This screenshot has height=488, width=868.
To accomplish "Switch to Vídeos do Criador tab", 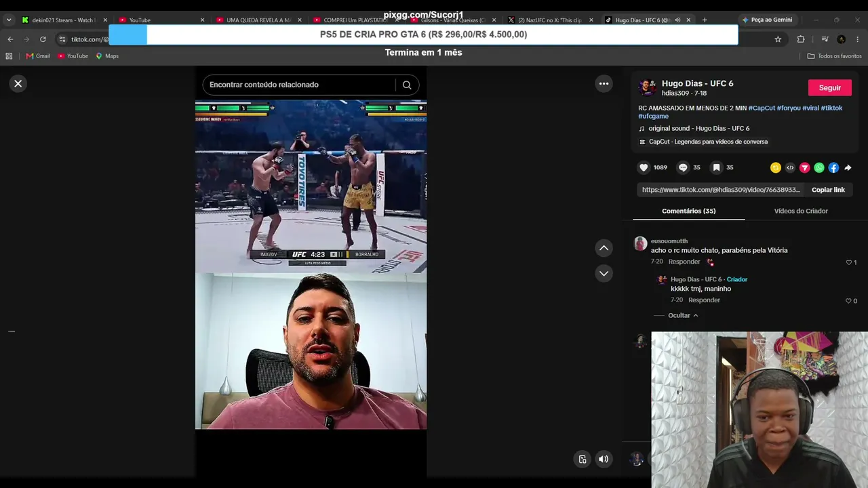I will point(801,211).
